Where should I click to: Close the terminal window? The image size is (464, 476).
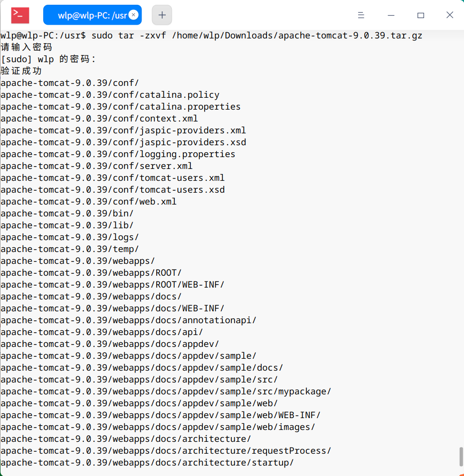pos(450,15)
